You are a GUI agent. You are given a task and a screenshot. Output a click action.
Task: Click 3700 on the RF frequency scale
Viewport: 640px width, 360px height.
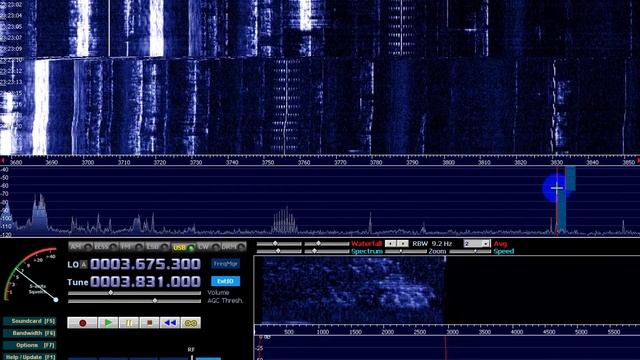(x=88, y=162)
